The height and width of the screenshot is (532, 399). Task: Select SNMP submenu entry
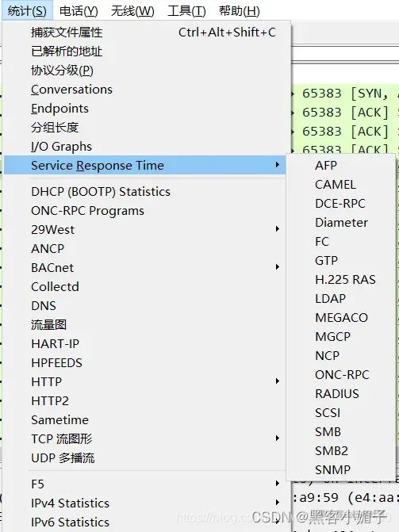(x=341, y=469)
